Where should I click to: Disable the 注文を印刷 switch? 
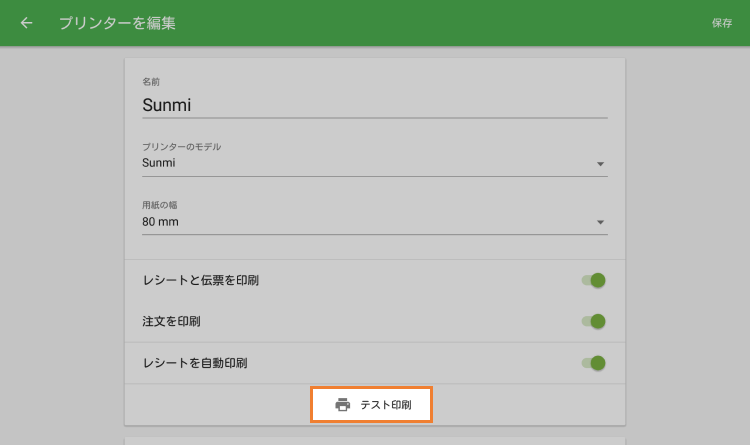pyautogui.click(x=595, y=321)
